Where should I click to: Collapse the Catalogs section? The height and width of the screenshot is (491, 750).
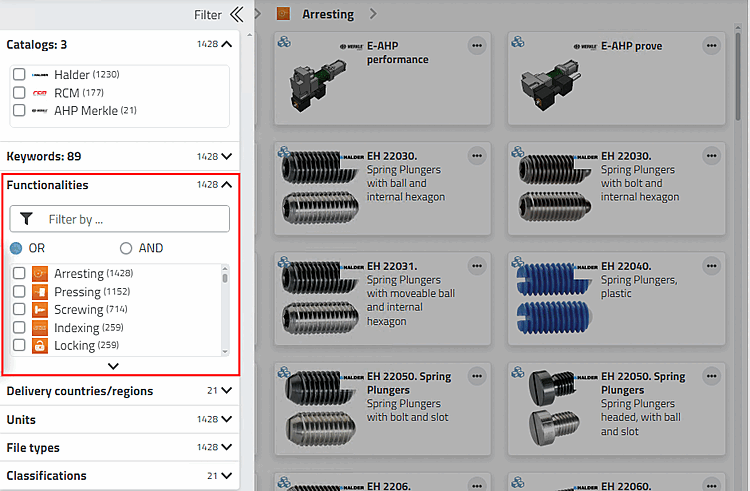tap(227, 44)
